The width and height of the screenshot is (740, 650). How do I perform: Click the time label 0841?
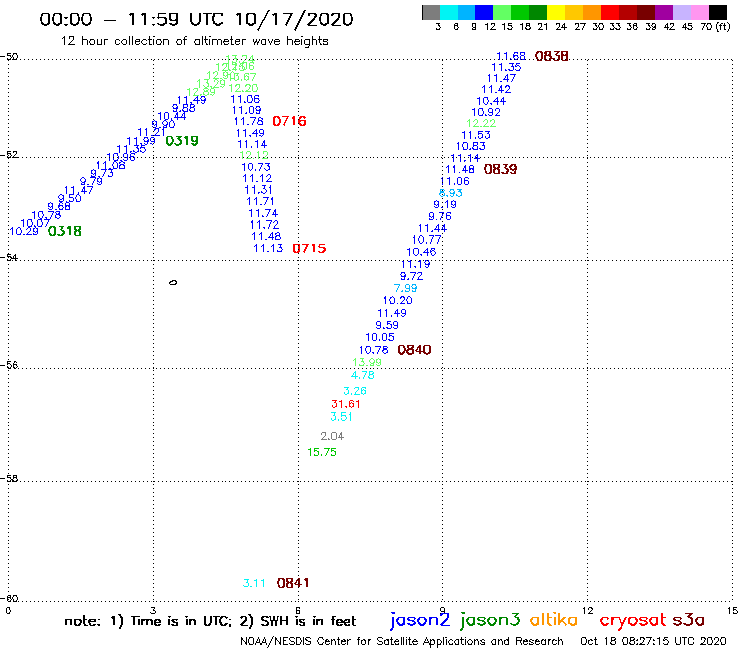click(x=293, y=583)
